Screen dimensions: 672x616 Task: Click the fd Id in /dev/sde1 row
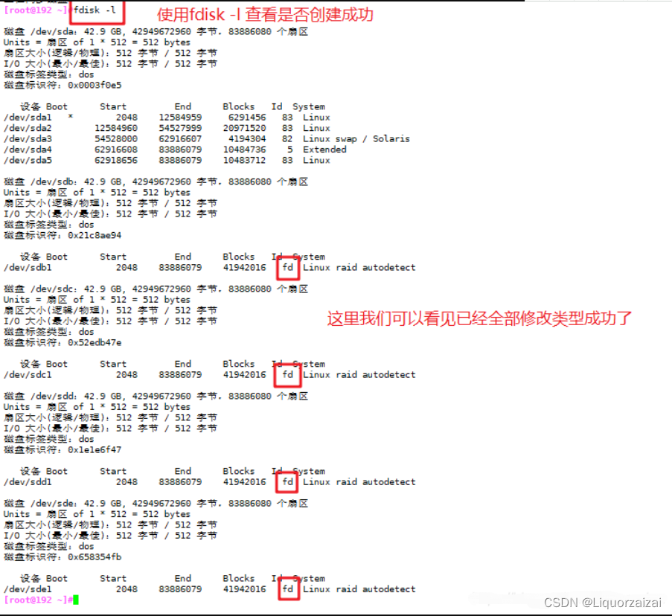pyautogui.click(x=287, y=589)
